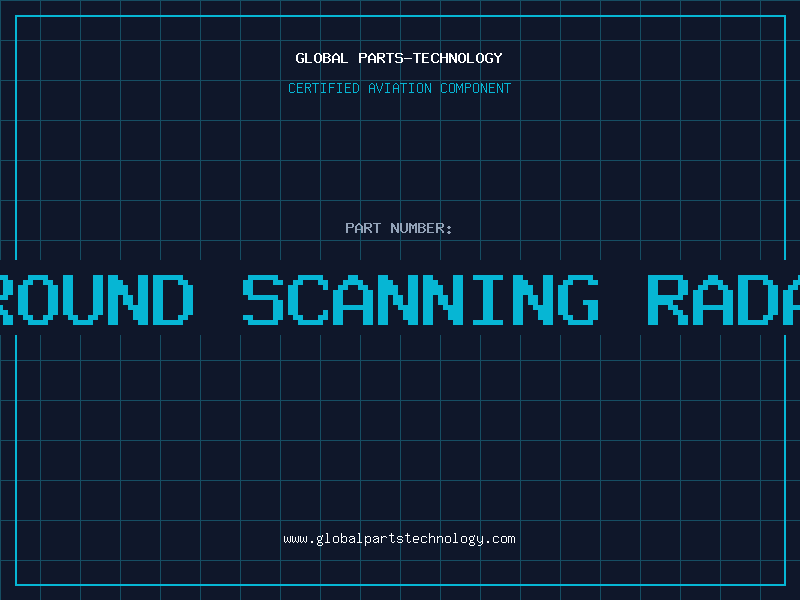This screenshot has height=600, width=800.
Task: Click the cut-off word RADA in the banner
Action: point(722,299)
